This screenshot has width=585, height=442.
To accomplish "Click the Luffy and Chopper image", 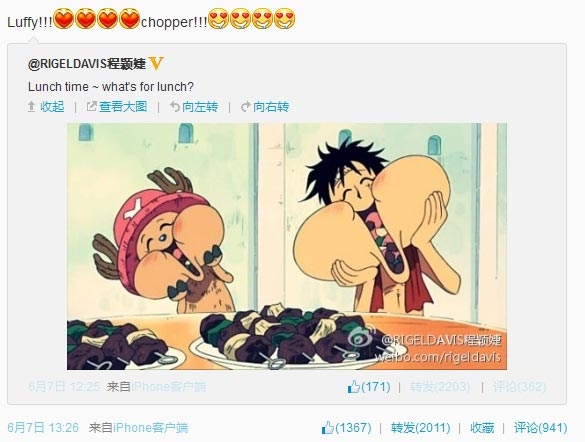I will pyautogui.click(x=287, y=246).
